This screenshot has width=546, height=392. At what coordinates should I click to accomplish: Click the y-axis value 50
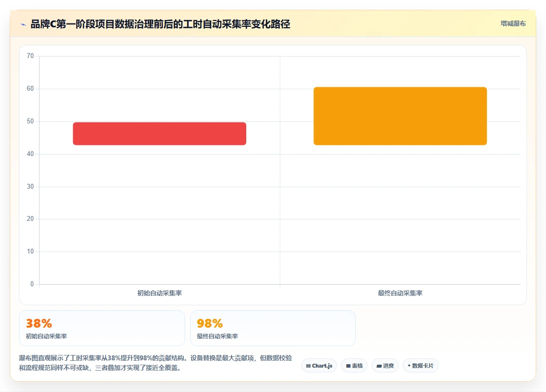[30, 121]
